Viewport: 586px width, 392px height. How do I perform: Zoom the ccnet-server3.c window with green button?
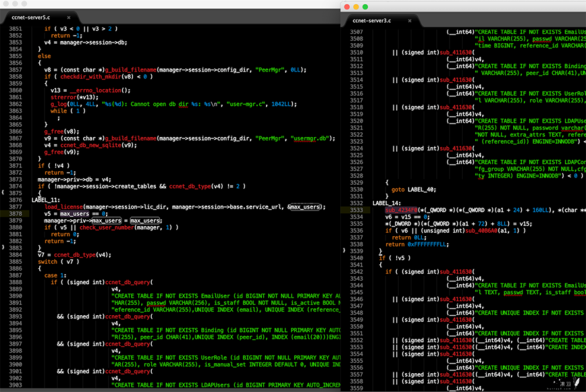click(x=365, y=6)
